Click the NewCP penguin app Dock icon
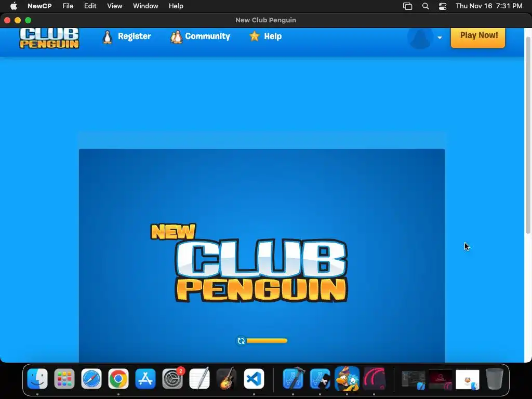 tap(347, 379)
